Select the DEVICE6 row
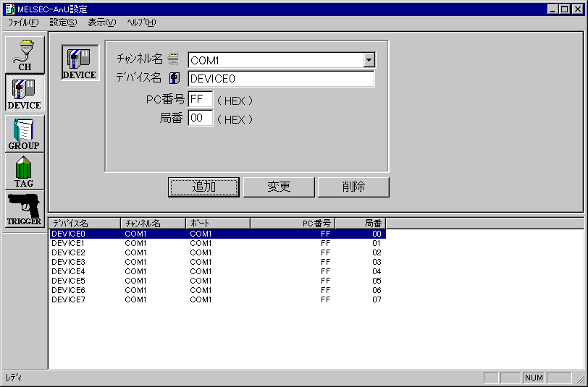The width and height of the screenshot is (588, 387). [217, 290]
